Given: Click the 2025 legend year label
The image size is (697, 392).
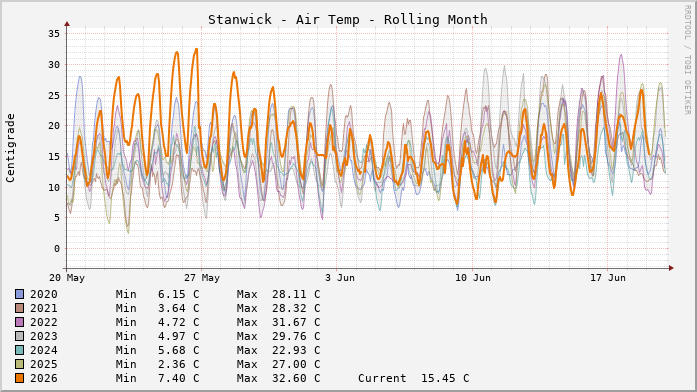Looking at the screenshot, I should pyautogui.click(x=44, y=364).
